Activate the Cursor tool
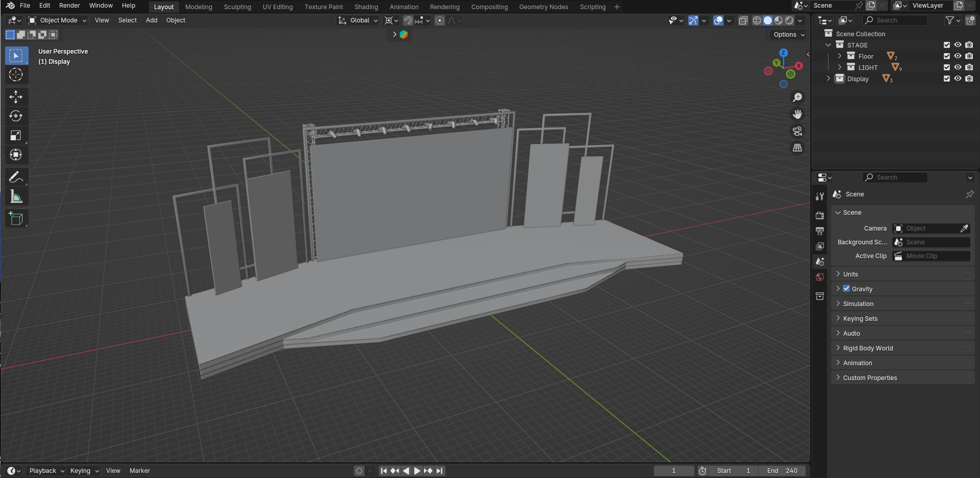Image resolution: width=980 pixels, height=478 pixels. point(16,74)
